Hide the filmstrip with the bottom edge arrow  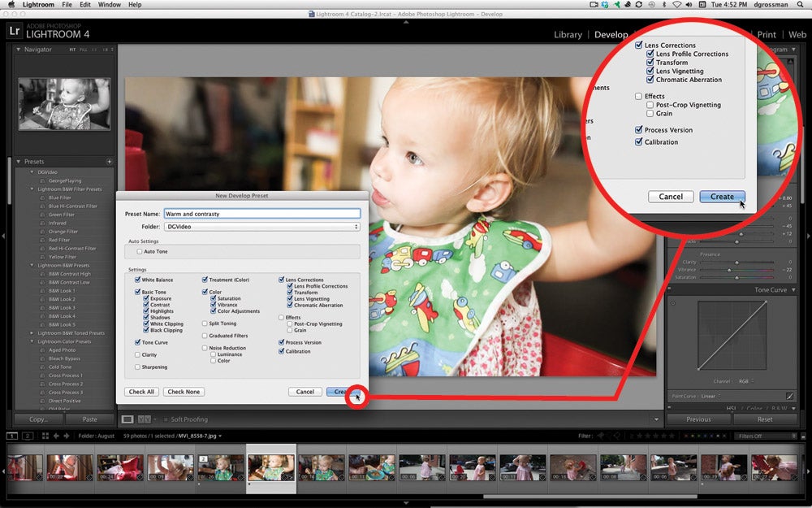point(406,503)
